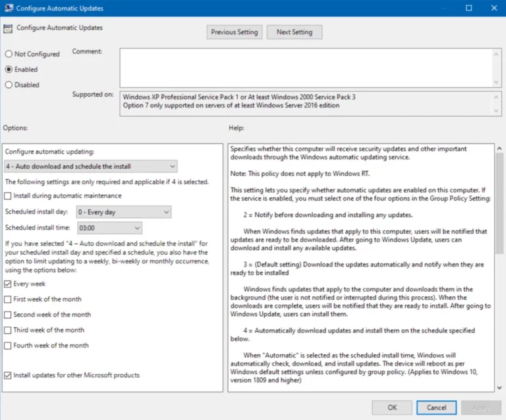
Task: Click the policy icon beside Configure Automatic Updates heading
Action: coord(8,28)
